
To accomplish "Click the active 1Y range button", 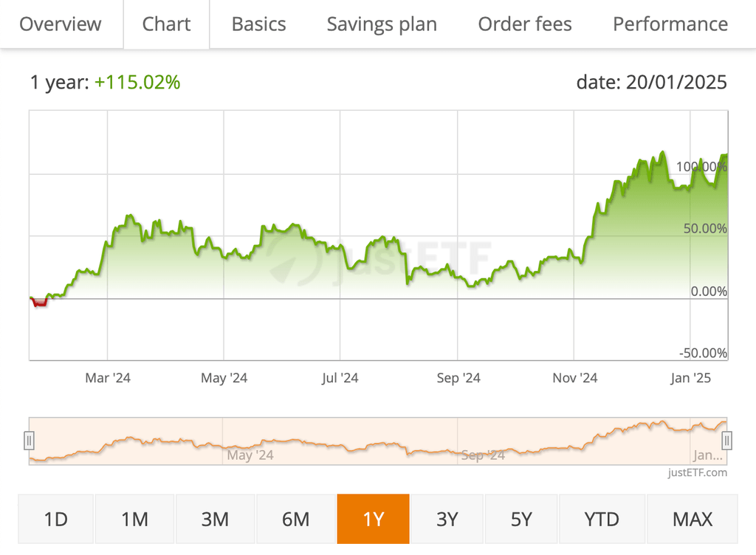I will [x=373, y=519].
